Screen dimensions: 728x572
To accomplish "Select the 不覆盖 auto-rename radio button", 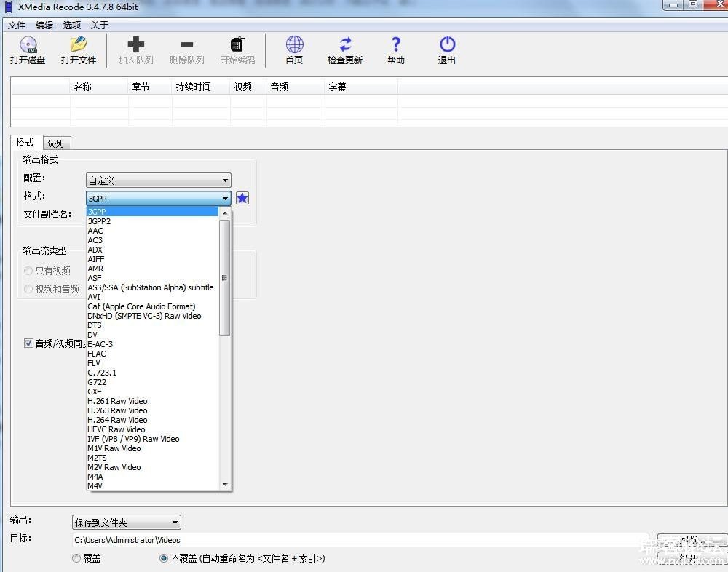I will point(163,558).
